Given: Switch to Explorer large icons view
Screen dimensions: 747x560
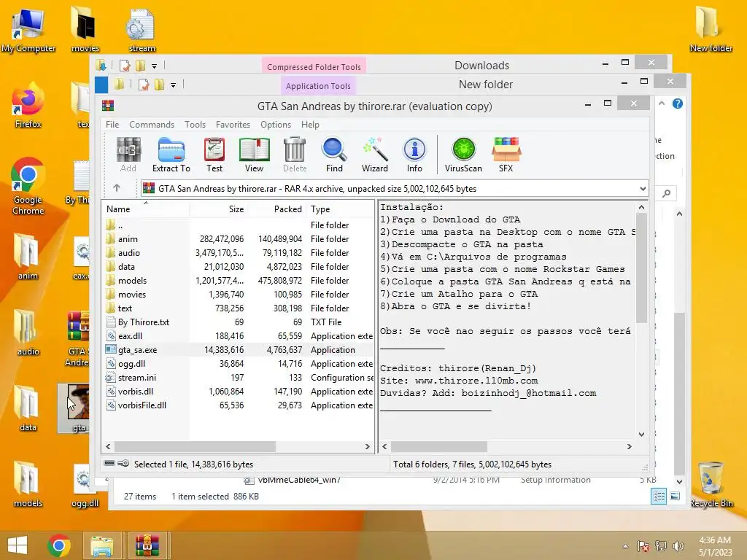Looking at the screenshot, I should click(x=675, y=497).
